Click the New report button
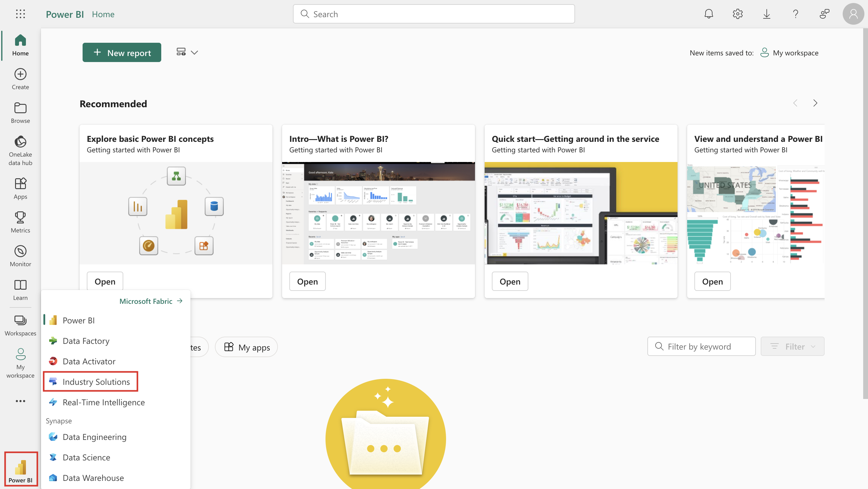Viewport: 868px width, 489px height. [122, 52]
